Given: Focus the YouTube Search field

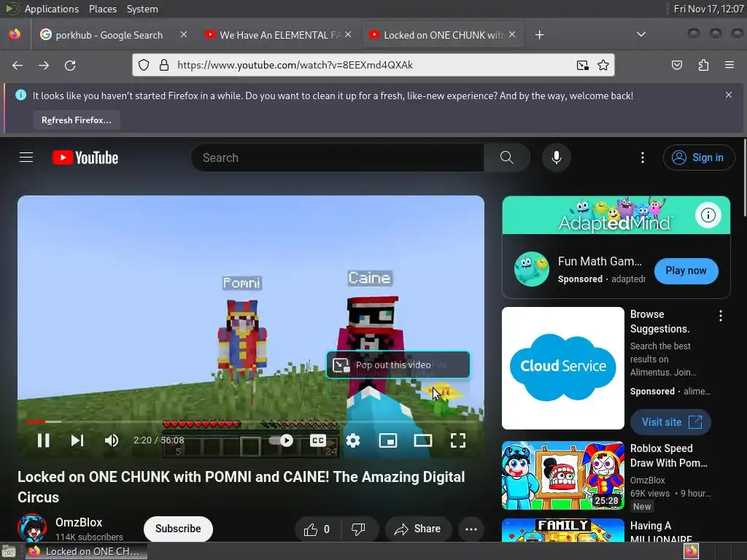Looking at the screenshot, I should 338,157.
